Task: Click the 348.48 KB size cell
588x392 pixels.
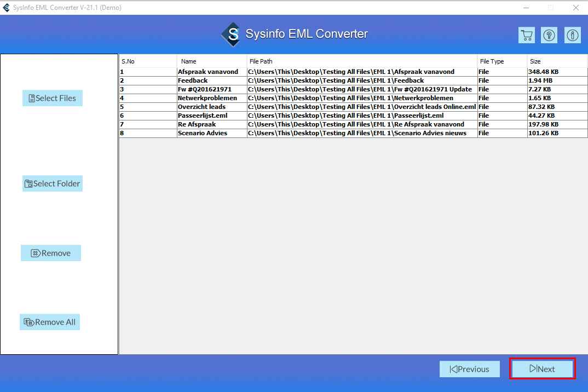Action: [x=557, y=72]
